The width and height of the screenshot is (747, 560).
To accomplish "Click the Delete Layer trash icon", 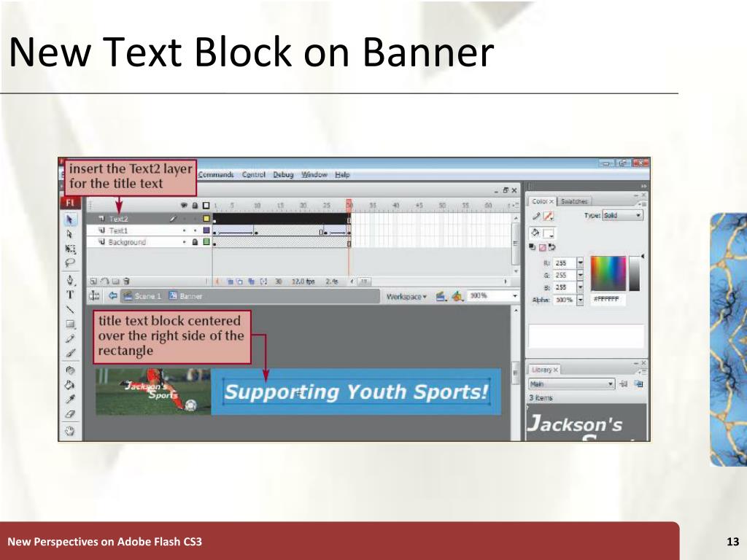I will click(127, 281).
